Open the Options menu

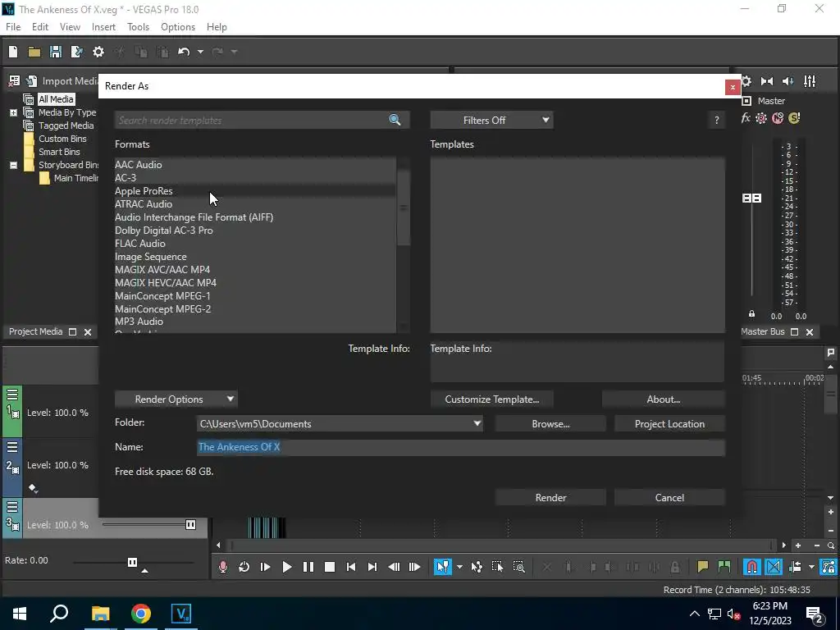tap(178, 27)
